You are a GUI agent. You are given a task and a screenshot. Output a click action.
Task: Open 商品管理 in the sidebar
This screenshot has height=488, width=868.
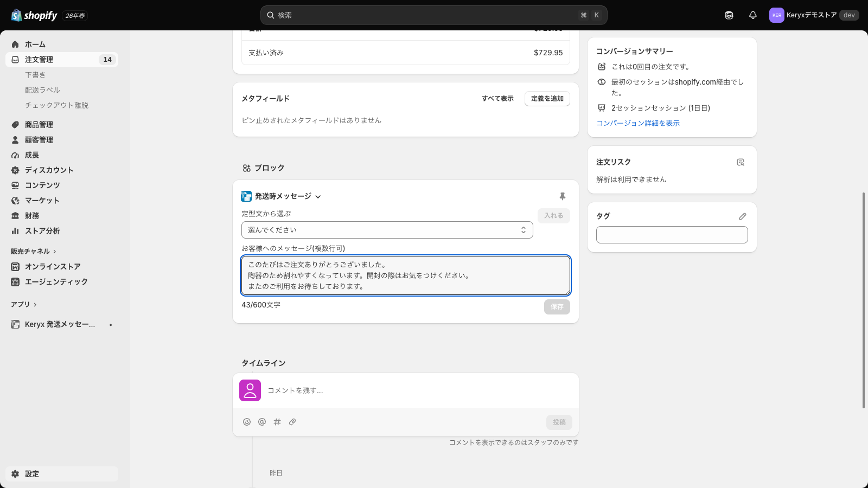tap(62, 125)
